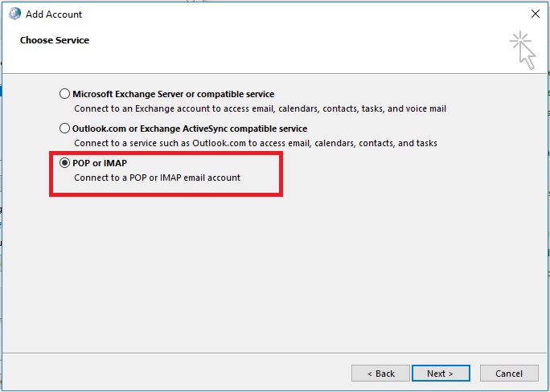Click the empty title bar area left of X
The height and width of the screenshot is (392, 550).
pyautogui.click(x=306, y=14)
